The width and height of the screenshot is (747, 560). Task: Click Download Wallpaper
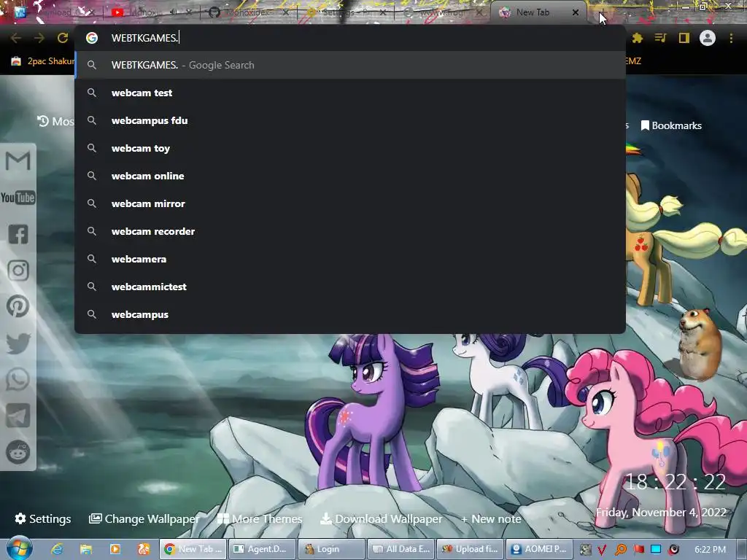pos(381,518)
